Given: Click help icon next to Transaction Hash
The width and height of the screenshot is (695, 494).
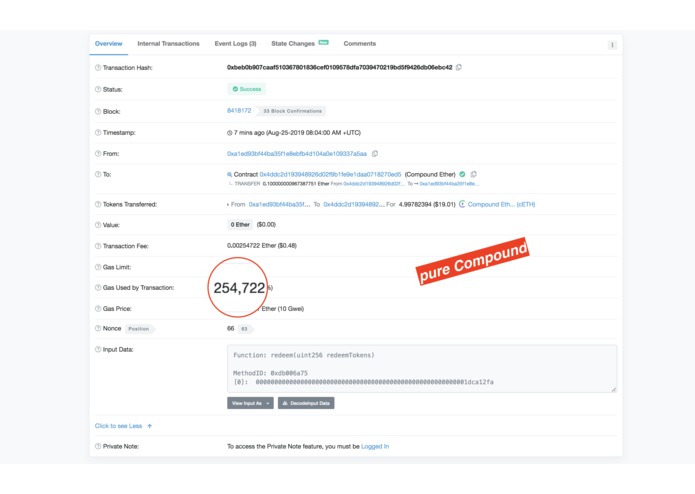Looking at the screenshot, I should point(98,68).
